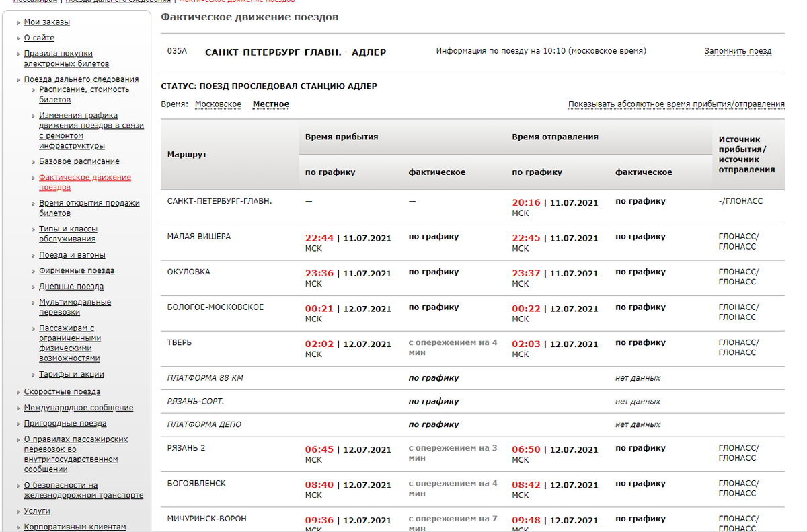Click the 'по графику' arrival subheader
This screenshot has height=532, width=807.
(x=330, y=172)
